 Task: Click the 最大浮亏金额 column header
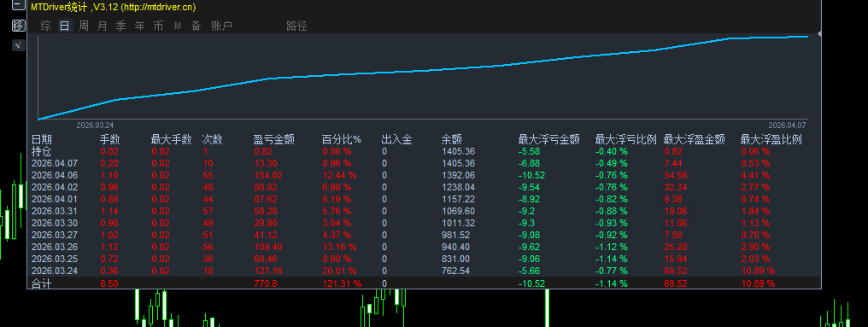point(549,139)
